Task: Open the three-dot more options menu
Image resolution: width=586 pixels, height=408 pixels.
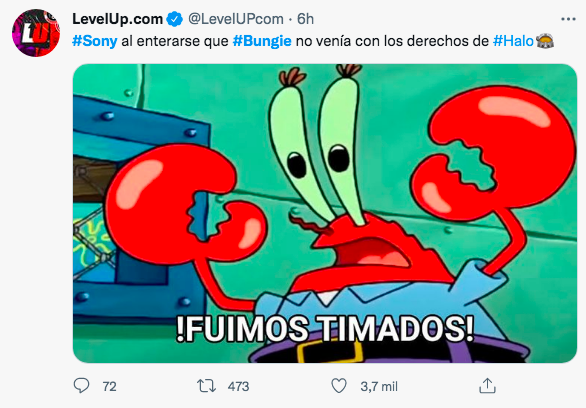Action: pos(568,19)
